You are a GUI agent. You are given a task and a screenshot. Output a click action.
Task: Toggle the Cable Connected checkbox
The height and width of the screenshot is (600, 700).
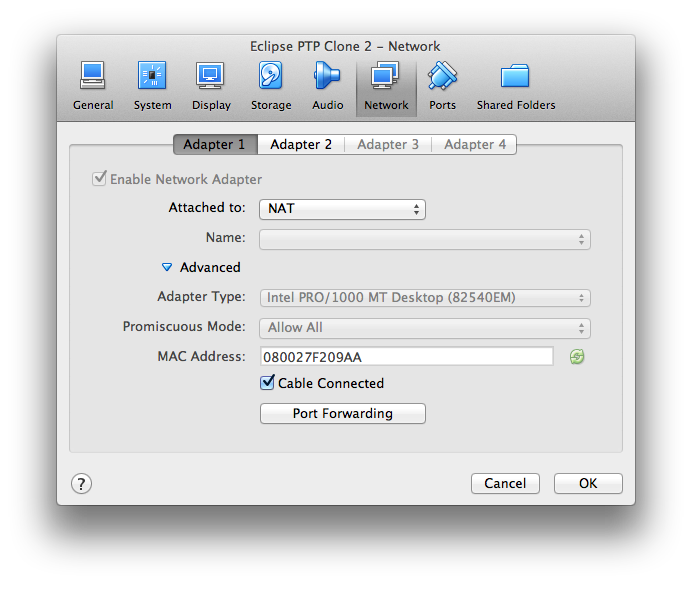267,383
